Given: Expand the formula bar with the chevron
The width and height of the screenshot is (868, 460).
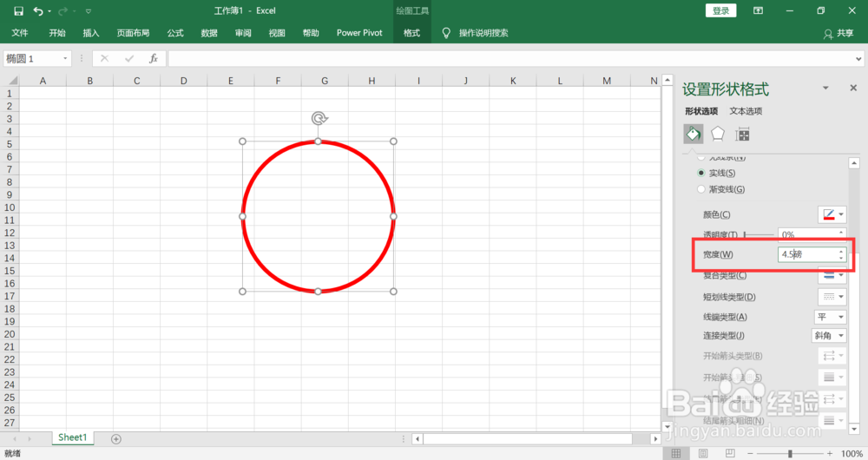Looking at the screenshot, I should click(858, 59).
